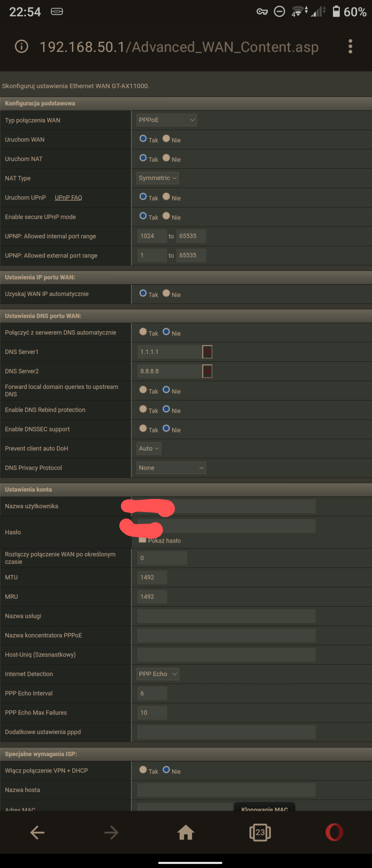Set Uruchom NAT to Nie

click(166, 158)
